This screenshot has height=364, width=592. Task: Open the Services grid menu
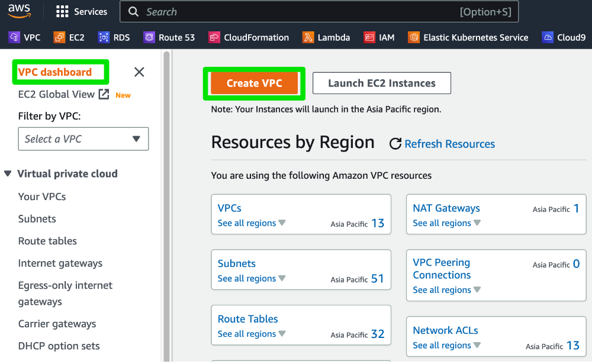point(82,12)
